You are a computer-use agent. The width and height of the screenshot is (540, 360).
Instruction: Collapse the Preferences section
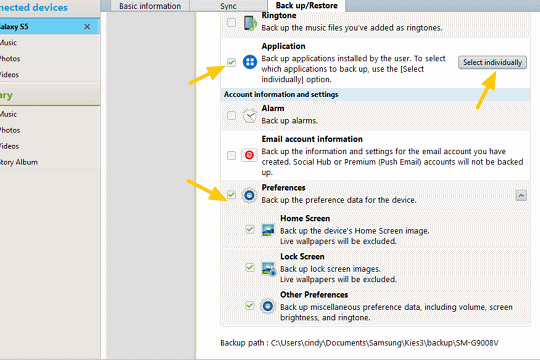(521, 196)
